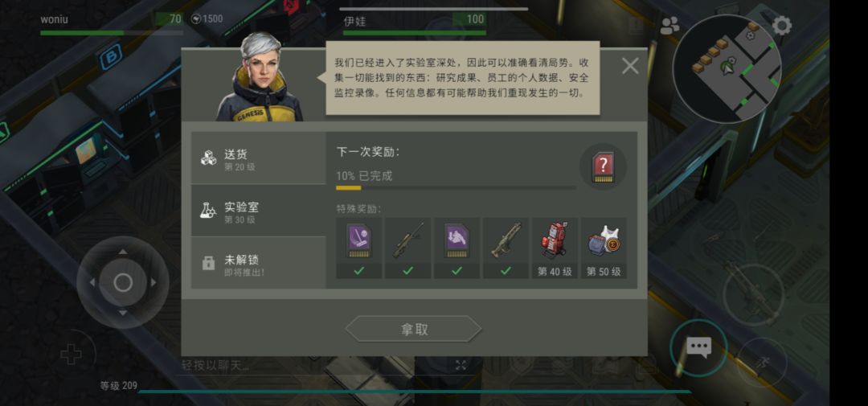The image size is (868, 406).
Task: Tap the sneak crouch button
Action: click(x=762, y=363)
